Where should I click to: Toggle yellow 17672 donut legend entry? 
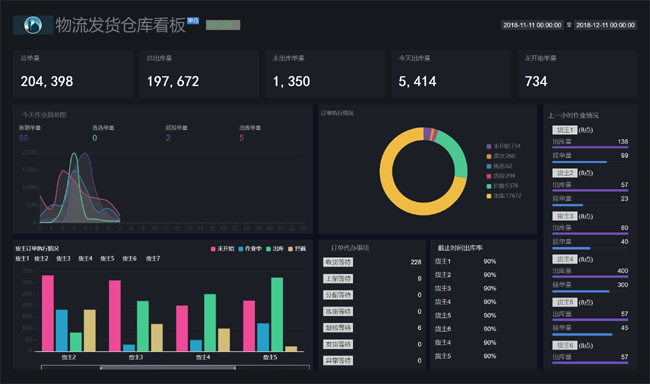tap(504, 196)
